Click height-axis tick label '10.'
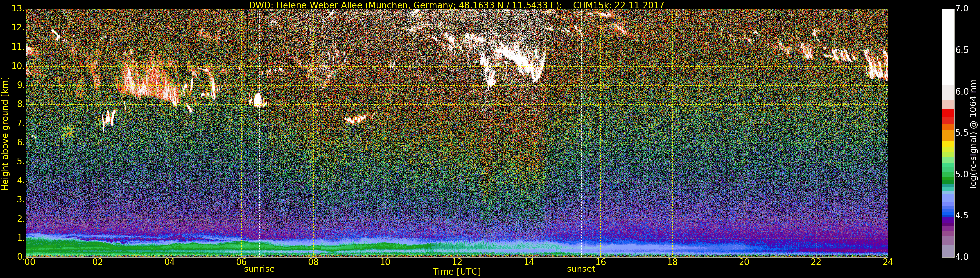The width and height of the screenshot is (980, 278). (18, 66)
